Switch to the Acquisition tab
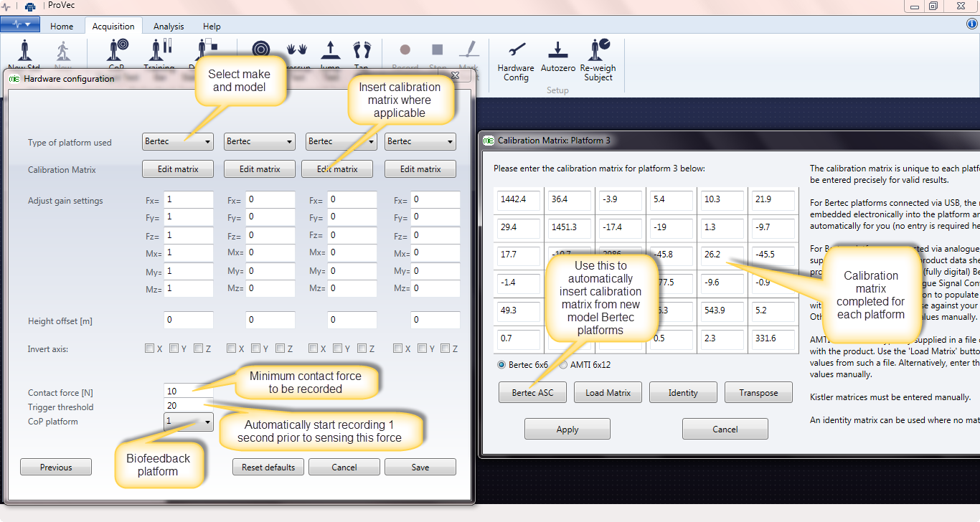980x522 pixels. pos(113,26)
